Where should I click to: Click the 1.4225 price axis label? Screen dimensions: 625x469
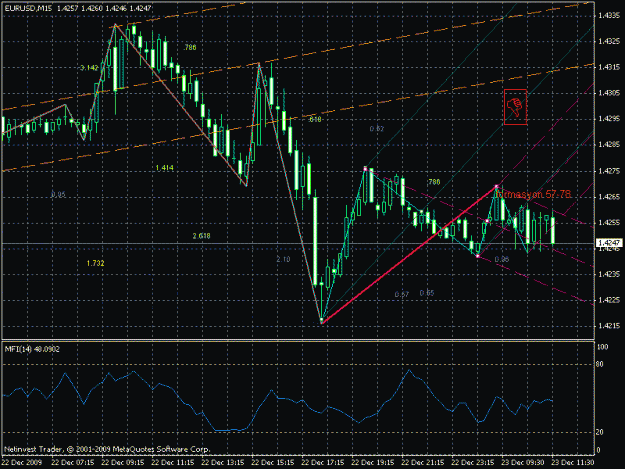pyautogui.click(x=609, y=300)
